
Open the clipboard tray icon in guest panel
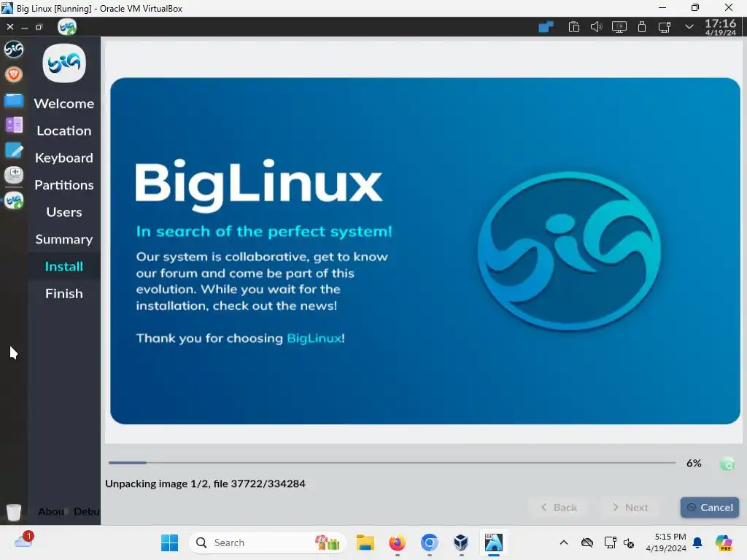[x=573, y=27]
